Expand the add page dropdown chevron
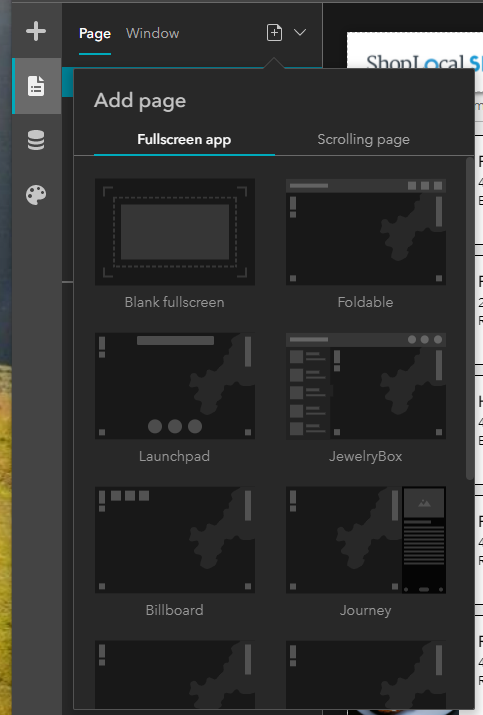The image size is (483, 715). click(x=300, y=32)
